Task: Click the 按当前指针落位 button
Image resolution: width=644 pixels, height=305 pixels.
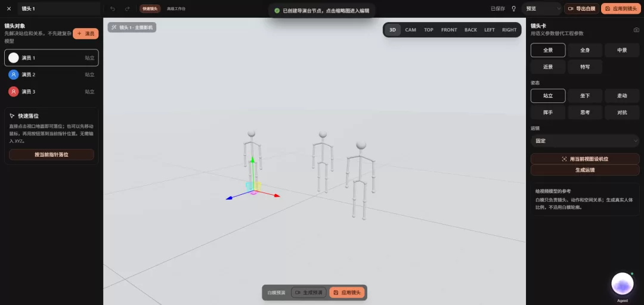Action: [51, 155]
